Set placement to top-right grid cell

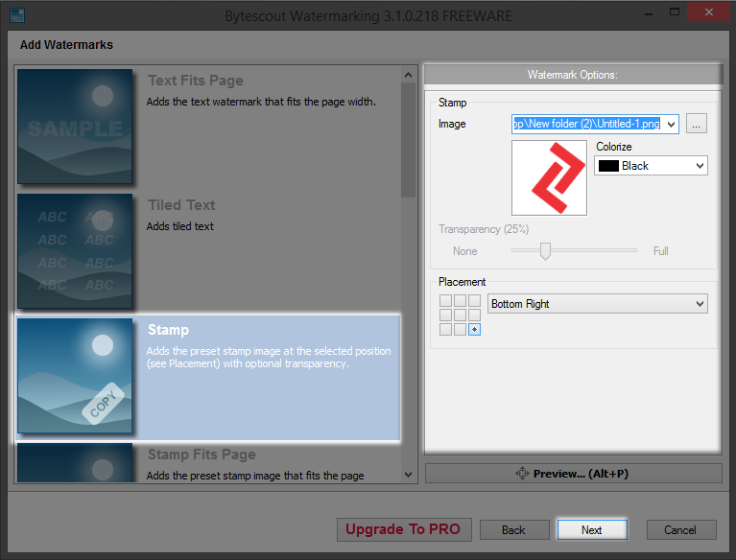[474, 301]
